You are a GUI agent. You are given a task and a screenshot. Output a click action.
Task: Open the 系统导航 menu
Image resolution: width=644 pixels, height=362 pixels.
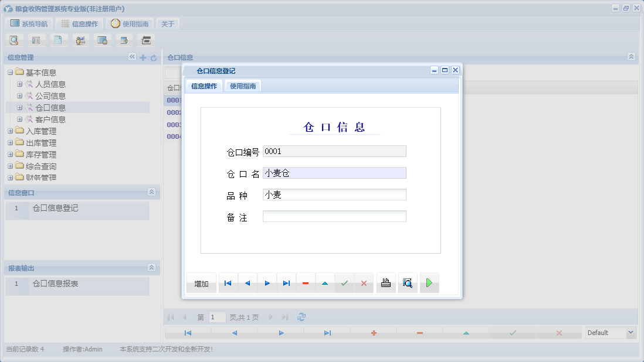click(x=29, y=23)
